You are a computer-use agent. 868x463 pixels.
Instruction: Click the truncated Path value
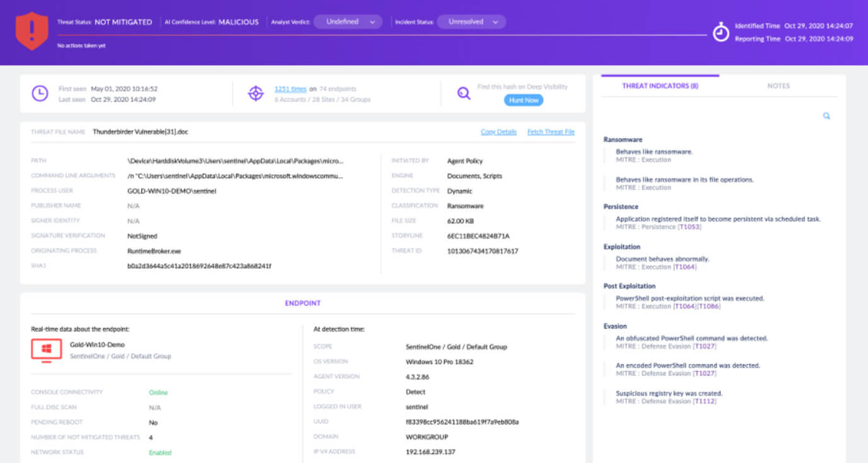tap(236, 161)
